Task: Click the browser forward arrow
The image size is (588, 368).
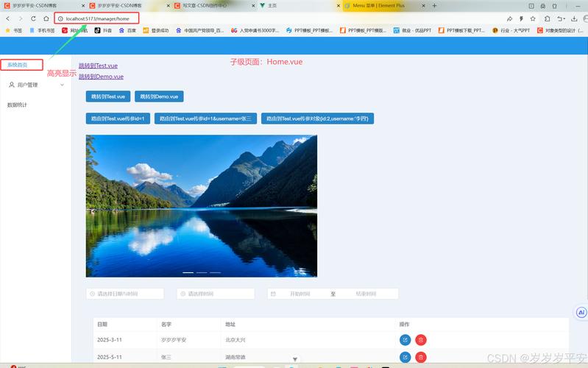Action: click(x=21, y=18)
